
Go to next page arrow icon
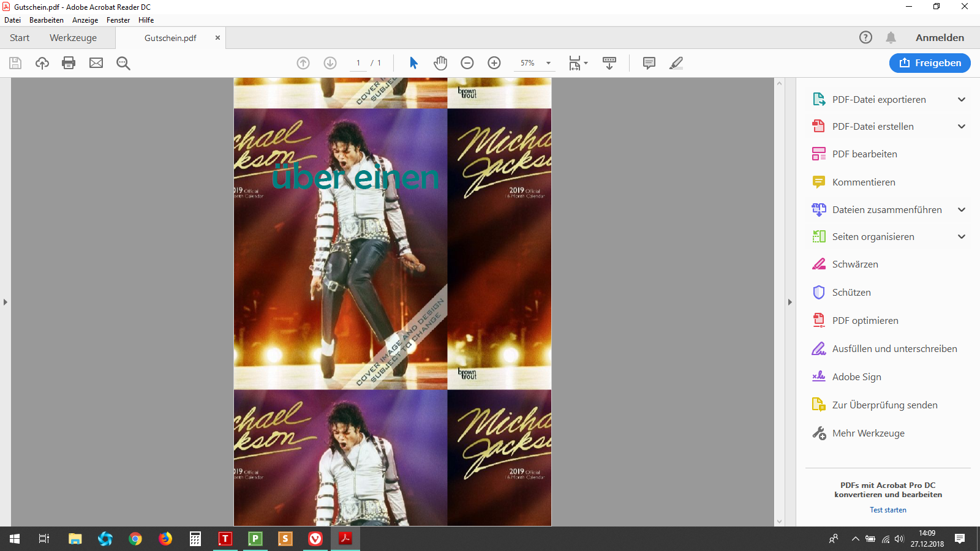coord(330,63)
